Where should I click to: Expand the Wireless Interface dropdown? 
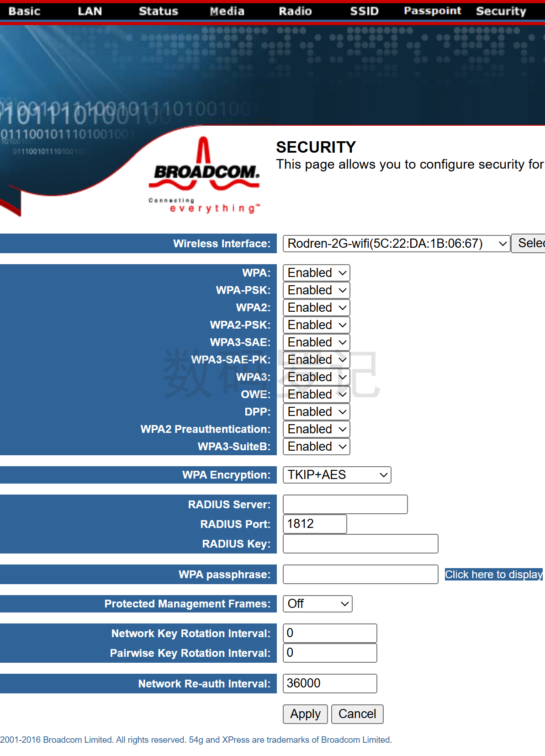[396, 244]
